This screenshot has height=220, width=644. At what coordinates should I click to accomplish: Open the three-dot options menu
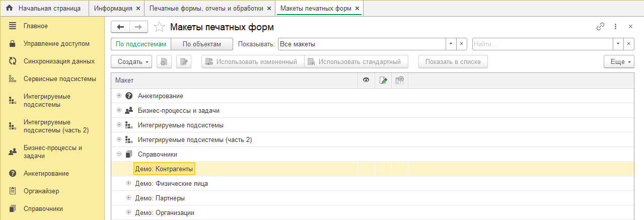615,27
